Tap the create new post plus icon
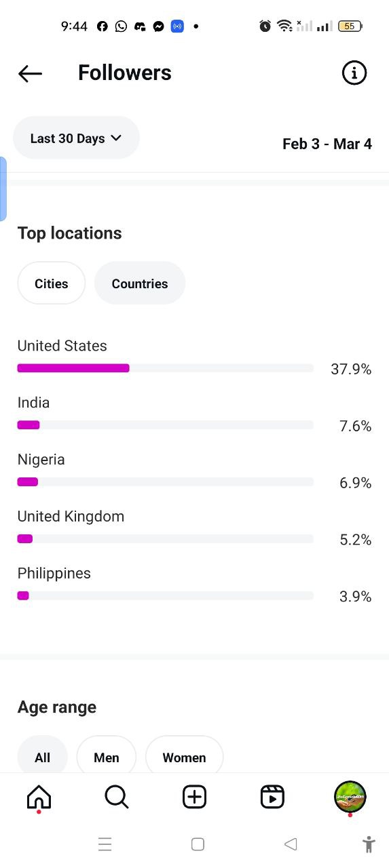389x868 pixels. [194, 797]
